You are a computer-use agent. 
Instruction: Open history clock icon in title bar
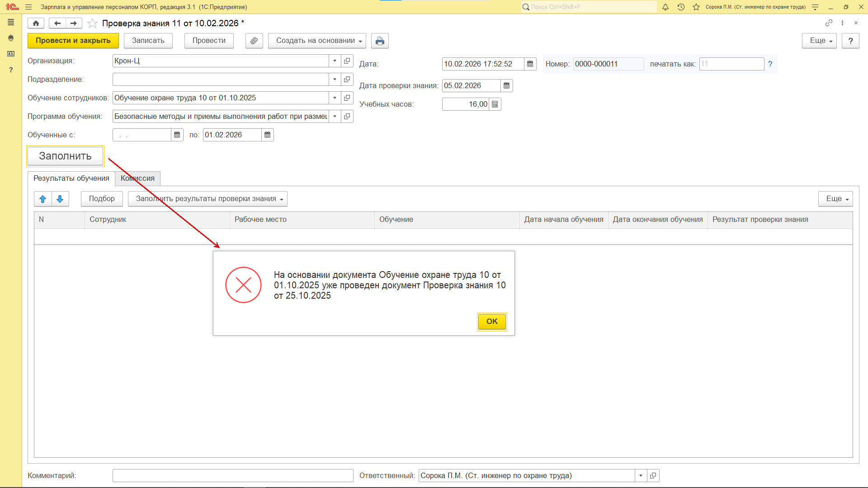(x=681, y=7)
